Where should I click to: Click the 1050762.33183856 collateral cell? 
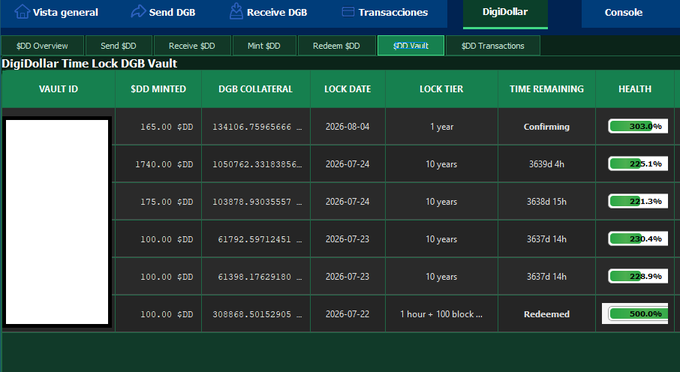tap(256, 164)
